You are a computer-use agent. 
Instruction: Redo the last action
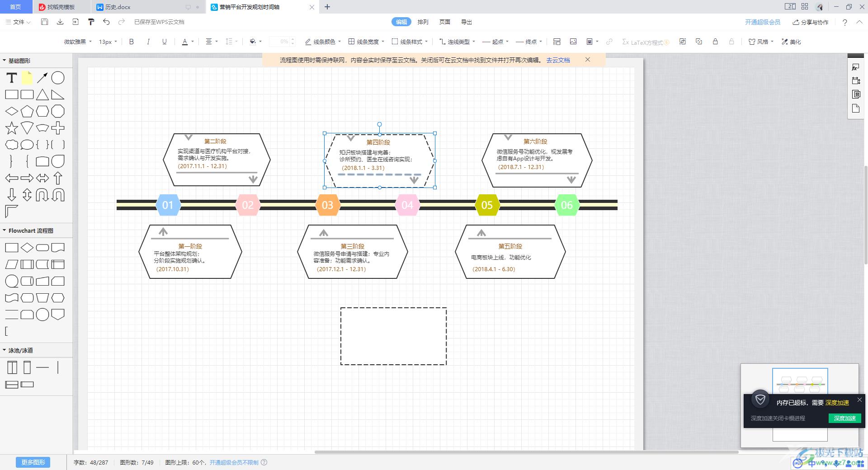pos(121,22)
